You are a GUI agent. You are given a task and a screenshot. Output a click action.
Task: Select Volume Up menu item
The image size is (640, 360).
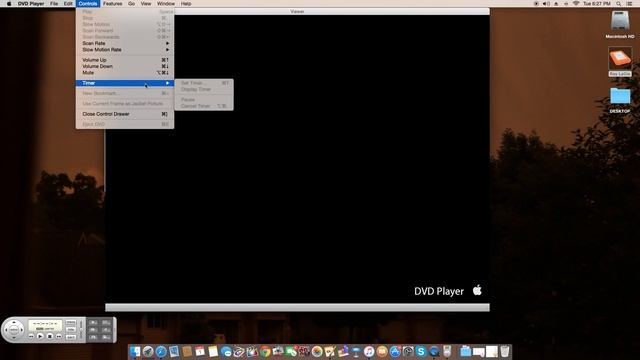[x=125, y=60]
